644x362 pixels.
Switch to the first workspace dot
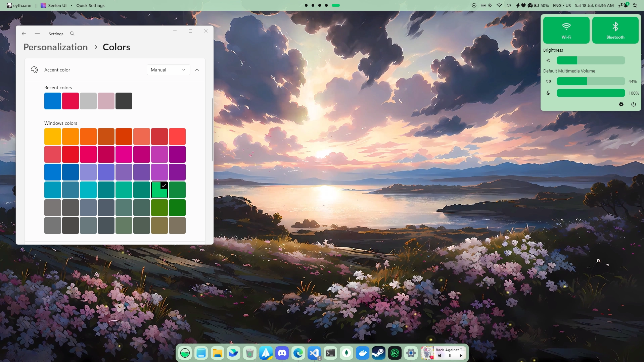306,5
